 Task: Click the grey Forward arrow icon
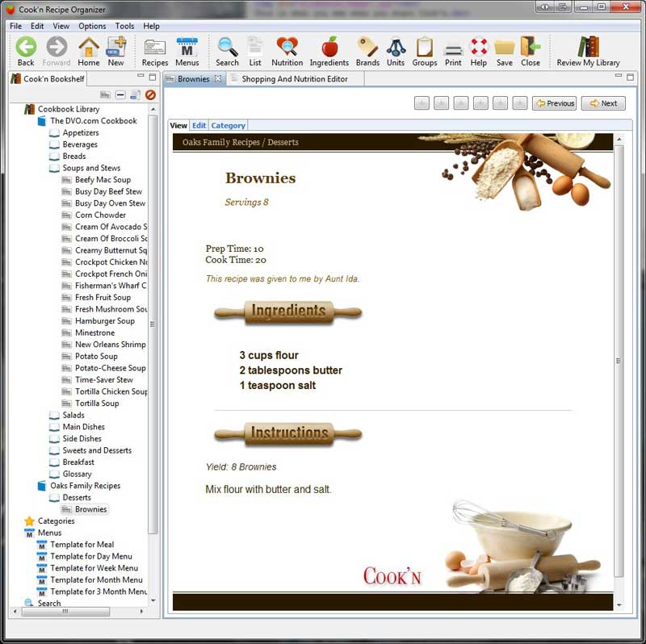click(x=57, y=51)
